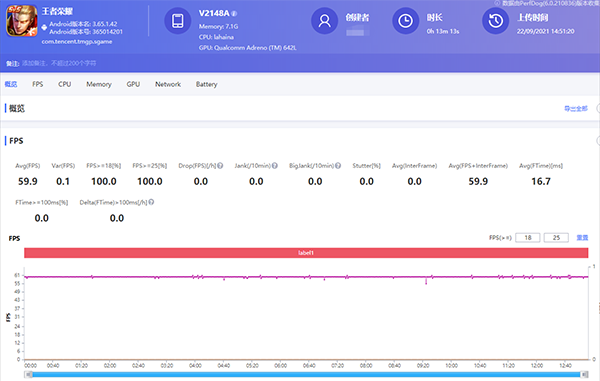The width and height of the screenshot is (600, 381).
Task: Click the FPS>=18[%] value 100.0
Action: coord(104,181)
